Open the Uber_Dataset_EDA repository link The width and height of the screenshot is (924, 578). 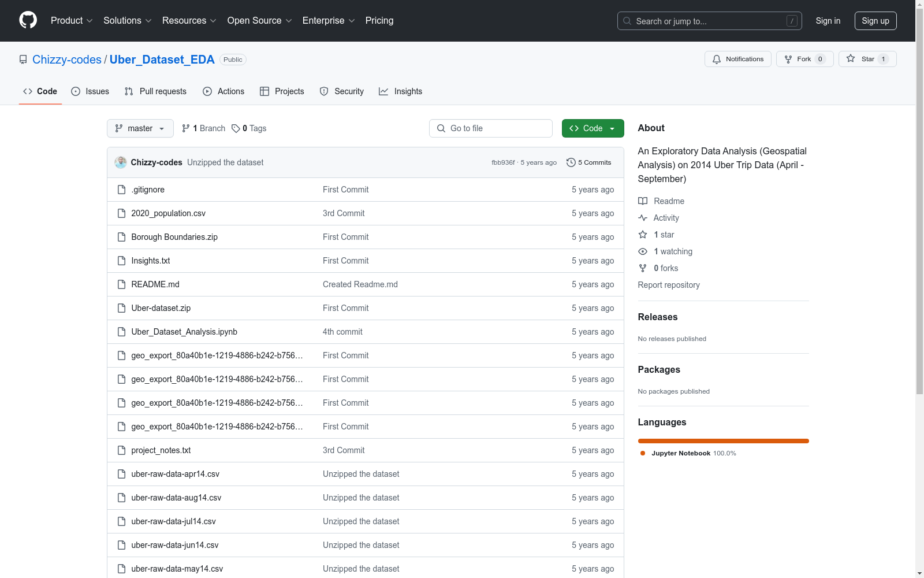[x=162, y=60]
